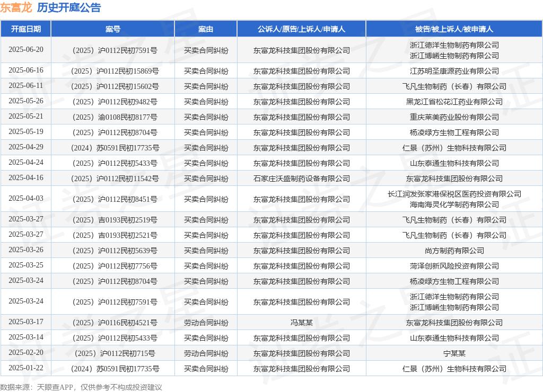Select the date cell 2025-03-17
Image resolution: width=543 pixels, height=392 pixels.
pyautogui.click(x=26, y=322)
